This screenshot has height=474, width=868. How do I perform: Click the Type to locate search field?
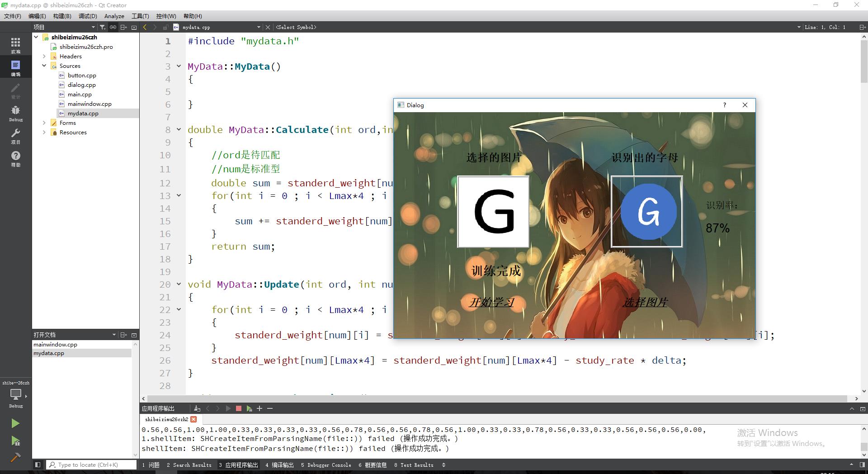tap(91, 465)
